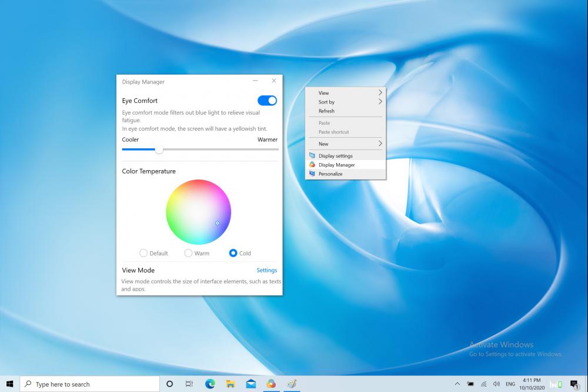Open Cortana circle icon on taskbar
The image size is (588, 392).
(169, 384)
